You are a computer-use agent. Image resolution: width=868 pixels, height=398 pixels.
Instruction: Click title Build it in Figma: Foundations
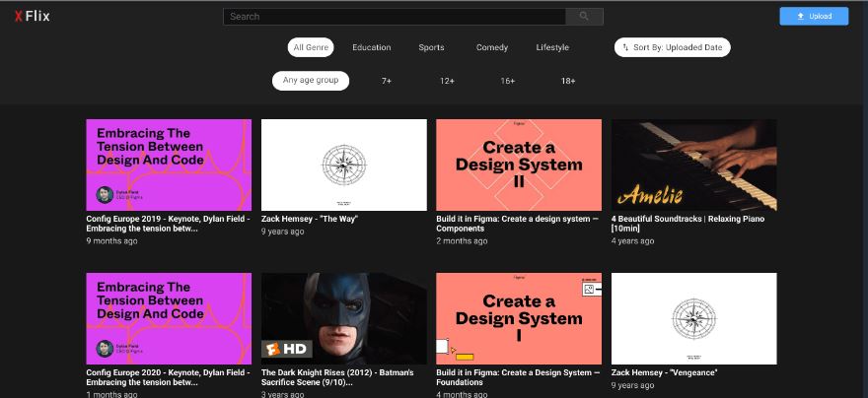point(517,377)
